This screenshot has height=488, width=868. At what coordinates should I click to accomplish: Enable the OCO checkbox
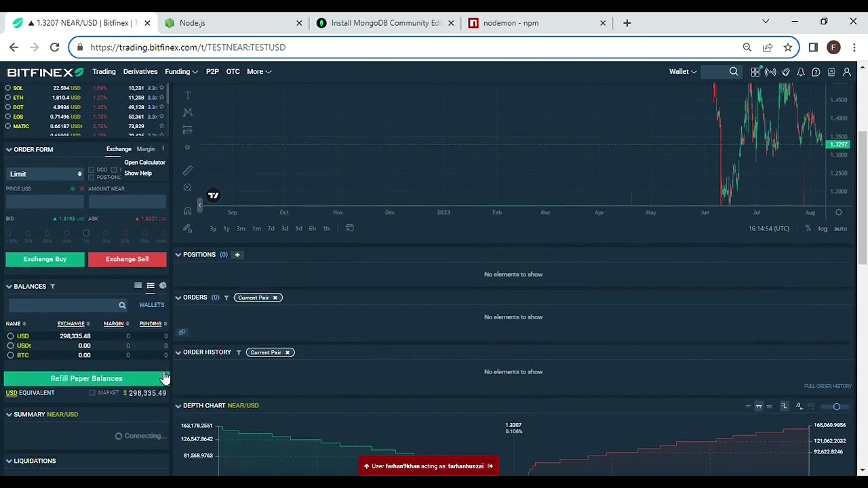click(x=91, y=169)
